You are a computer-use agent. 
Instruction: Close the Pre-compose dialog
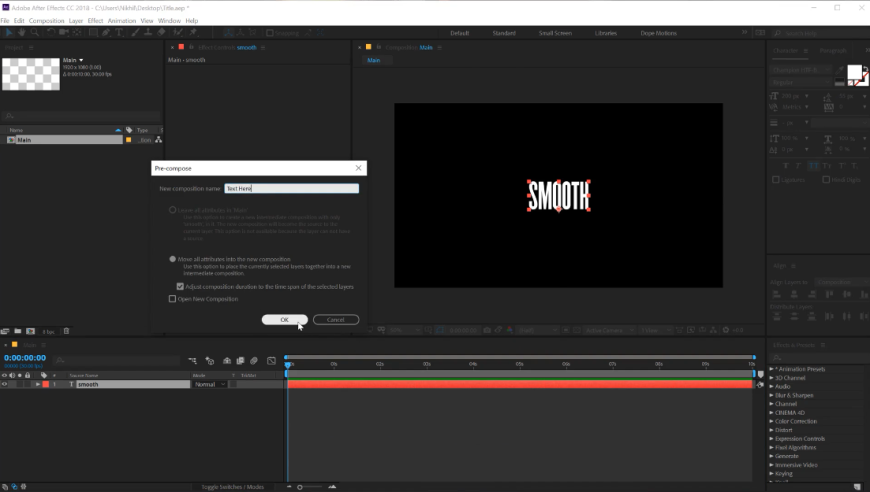coord(358,168)
